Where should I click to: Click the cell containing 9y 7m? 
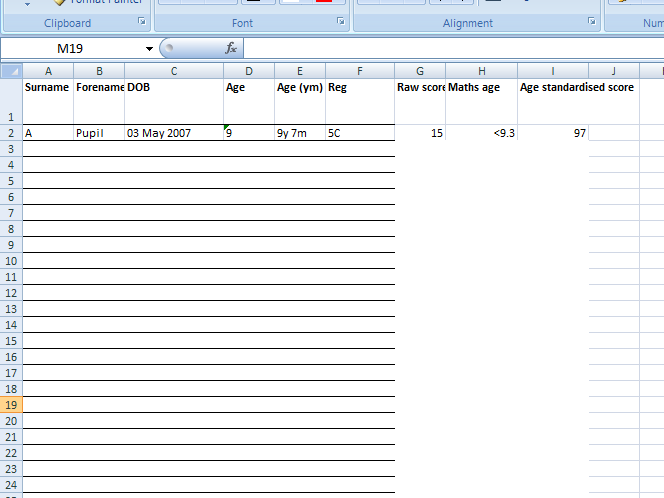(x=300, y=133)
